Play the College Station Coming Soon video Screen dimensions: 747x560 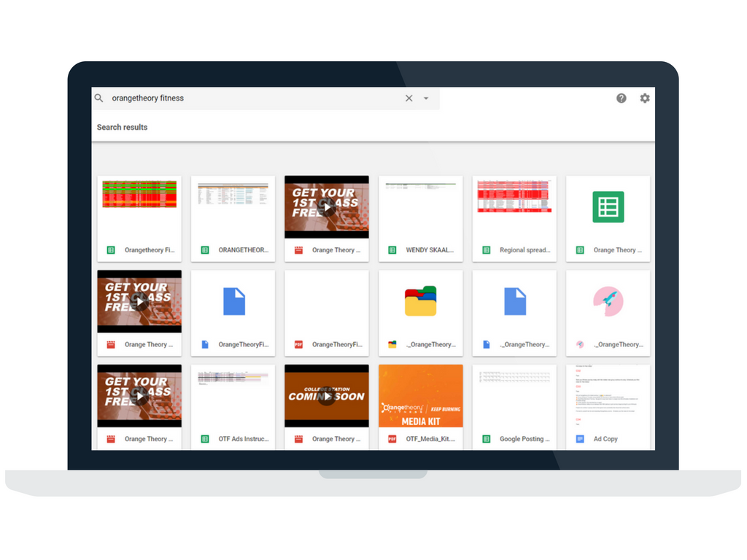point(327,396)
